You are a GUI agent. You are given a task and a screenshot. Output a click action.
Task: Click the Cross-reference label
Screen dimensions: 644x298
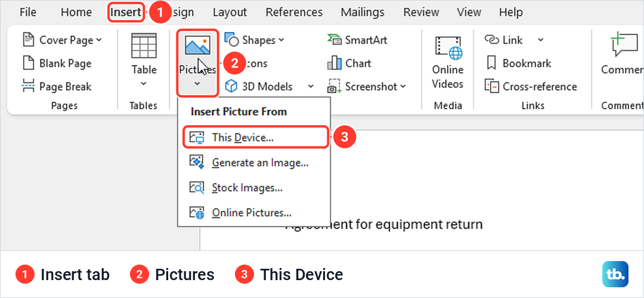coord(540,86)
